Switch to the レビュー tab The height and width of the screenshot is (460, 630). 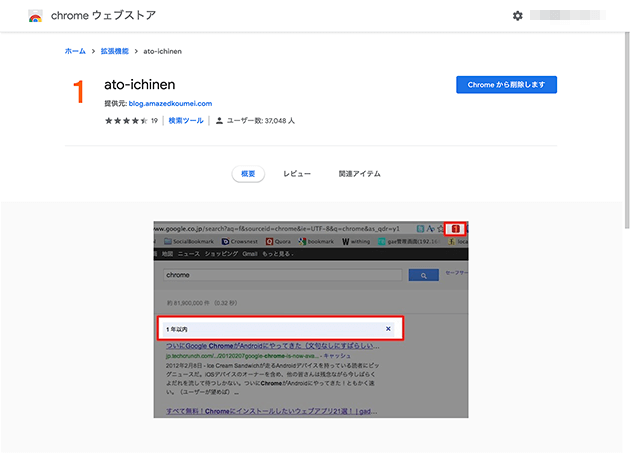297,174
